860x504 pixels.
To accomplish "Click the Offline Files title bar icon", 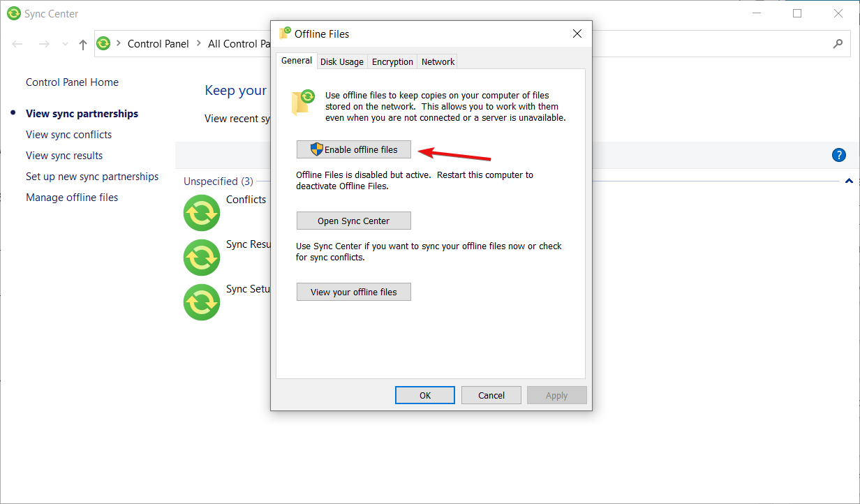I will pos(285,33).
